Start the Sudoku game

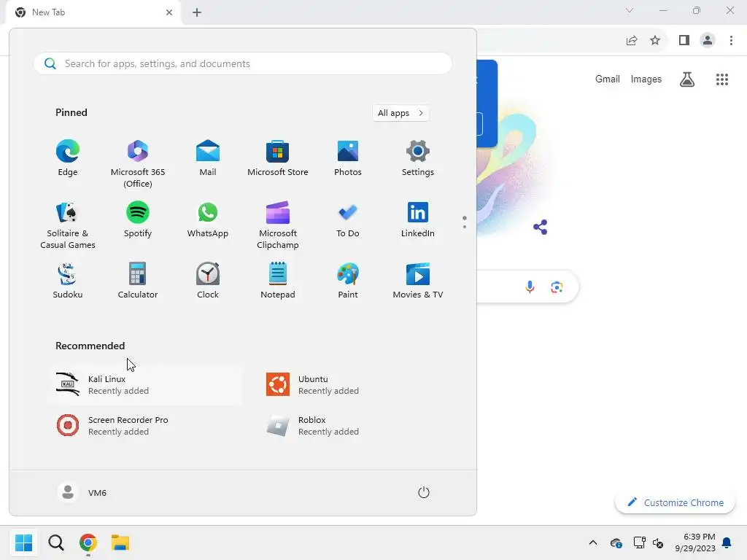tap(68, 281)
